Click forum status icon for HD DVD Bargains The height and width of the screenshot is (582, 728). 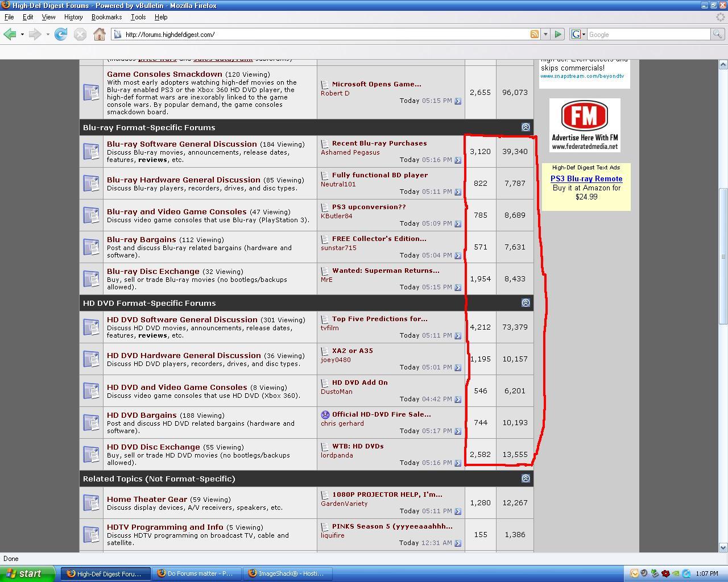[92, 422]
